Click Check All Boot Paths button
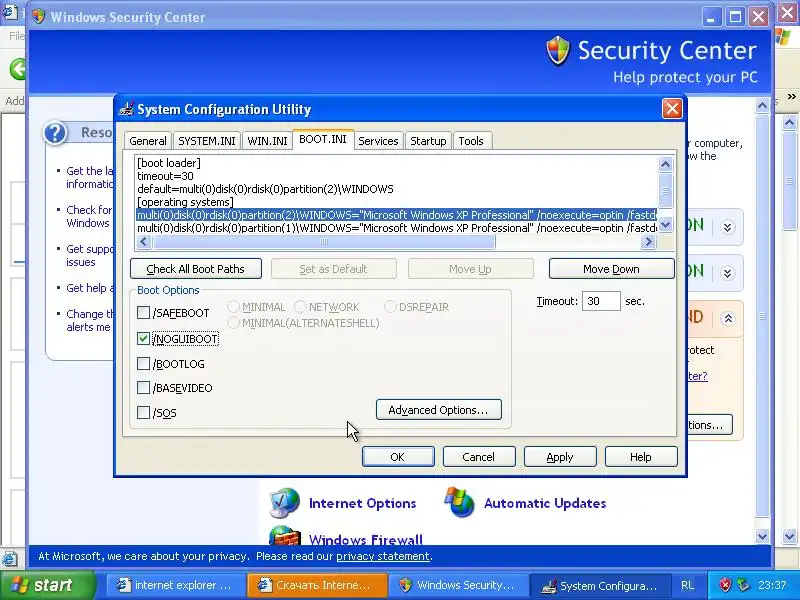The image size is (800, 600). (196, 269)
